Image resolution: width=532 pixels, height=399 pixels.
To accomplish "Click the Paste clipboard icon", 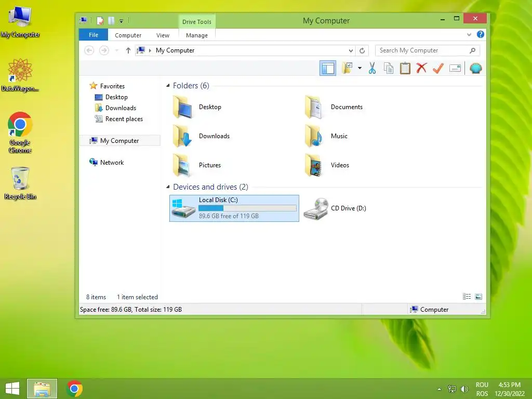I will [405, 68].
